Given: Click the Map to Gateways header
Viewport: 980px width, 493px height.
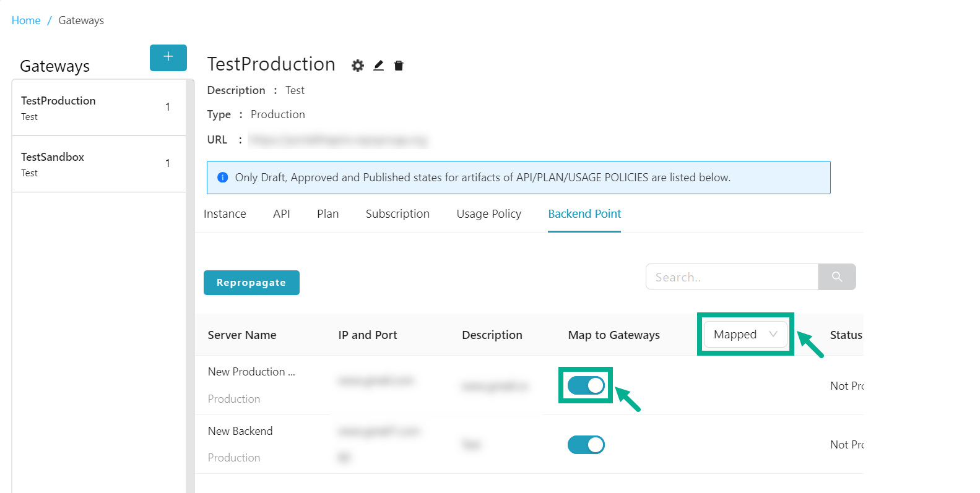Looking at the screenshot, I should (x=614, y=335).
